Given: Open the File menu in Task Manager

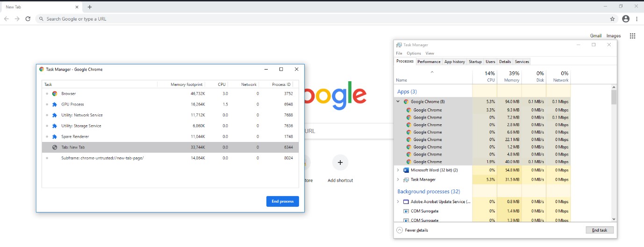Looking at the screenshot, I should pyautogui.click(x=399, y=53).
